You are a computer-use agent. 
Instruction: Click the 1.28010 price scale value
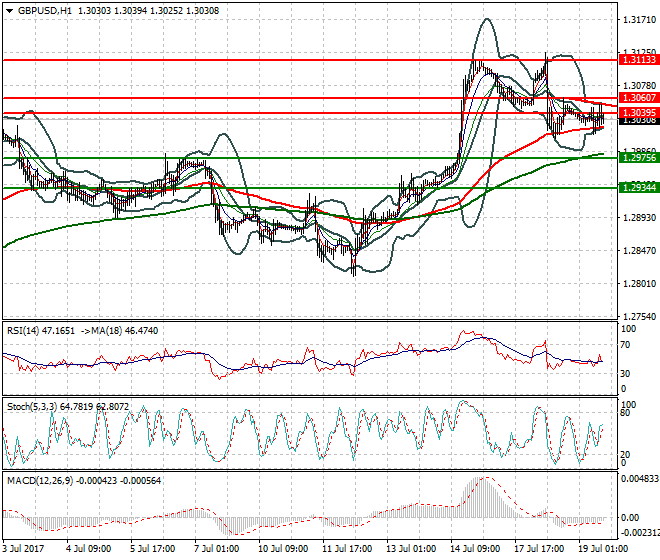[x=639, y=284]
